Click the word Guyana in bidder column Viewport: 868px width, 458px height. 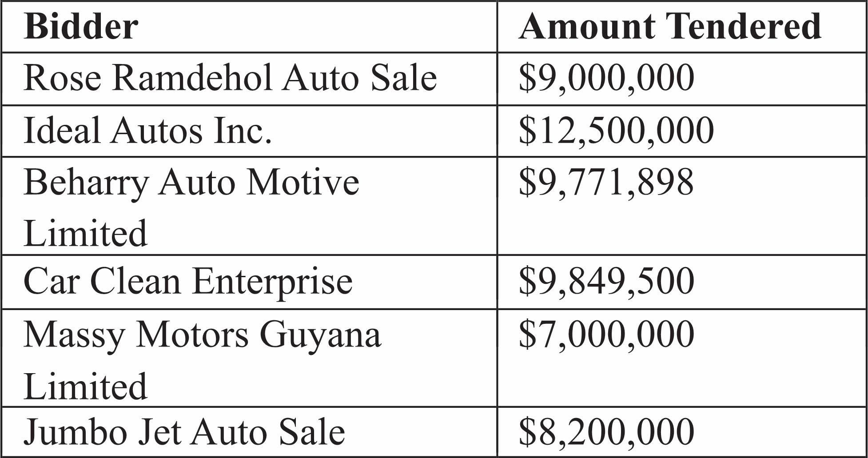click(x=320, y=335)
